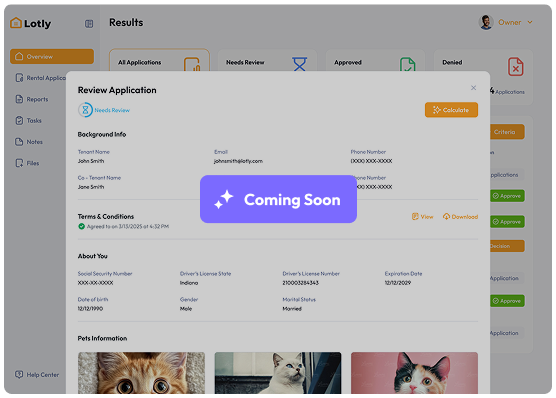This screenshot has height=398, width=556.
Task: Click the Approved file check icon
Action: 407,65
